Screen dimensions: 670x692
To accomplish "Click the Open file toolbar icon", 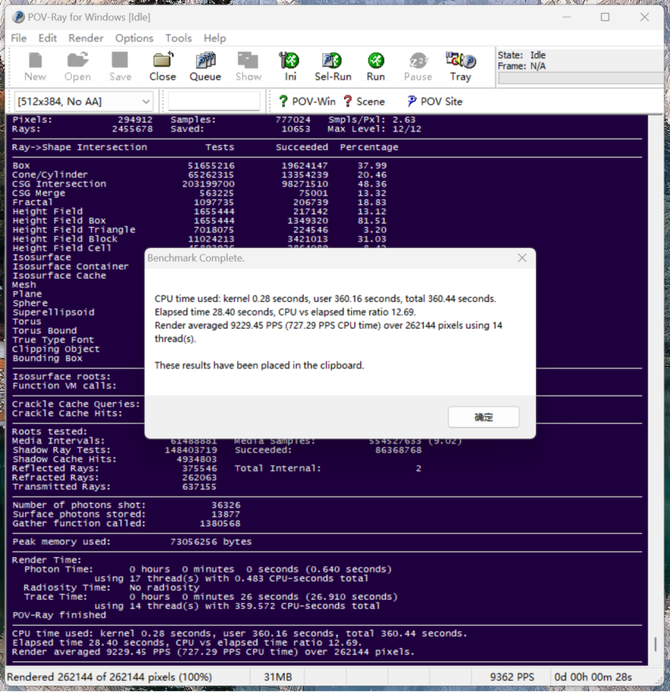I will 78,67.
